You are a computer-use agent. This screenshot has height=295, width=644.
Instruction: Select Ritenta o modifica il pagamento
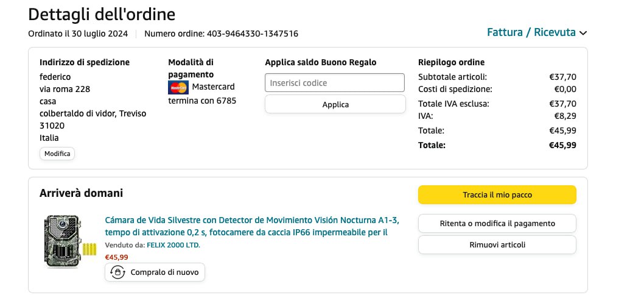(497, 223)
